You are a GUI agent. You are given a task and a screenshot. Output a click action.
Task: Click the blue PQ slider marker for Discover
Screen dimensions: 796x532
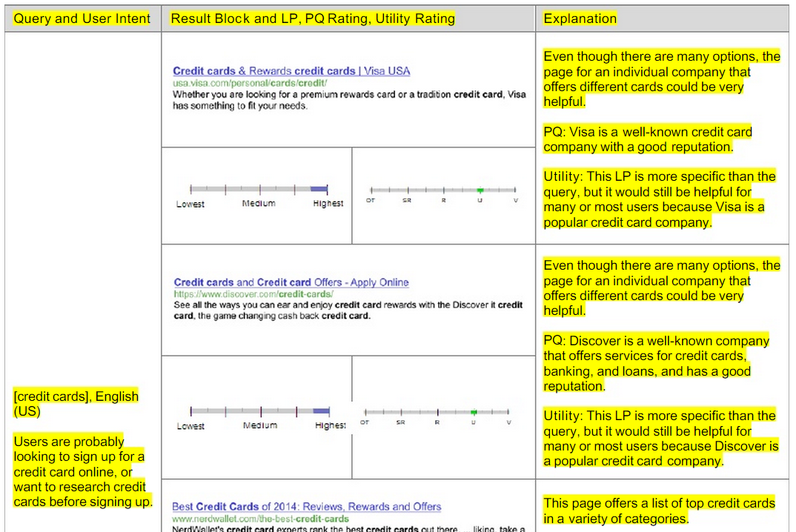pyautogui.click(x=321, y=411)
